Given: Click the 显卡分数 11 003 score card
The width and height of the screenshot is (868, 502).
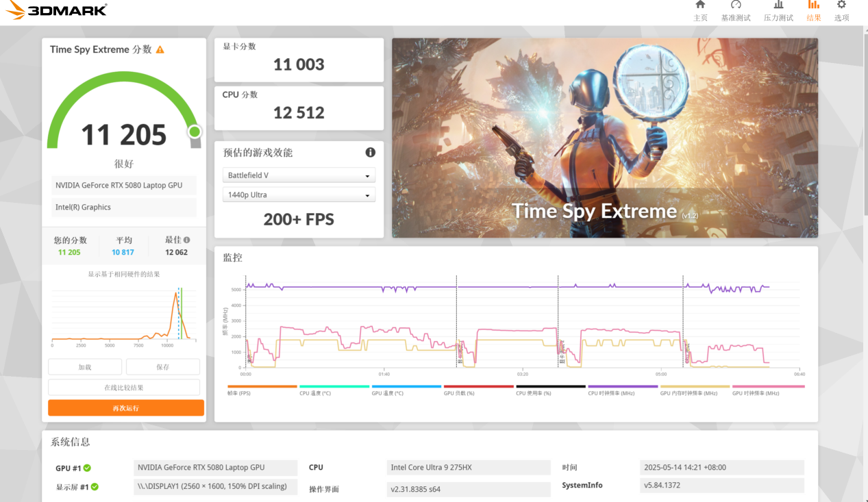Looking at the screenshot, I should coord(299,60).
